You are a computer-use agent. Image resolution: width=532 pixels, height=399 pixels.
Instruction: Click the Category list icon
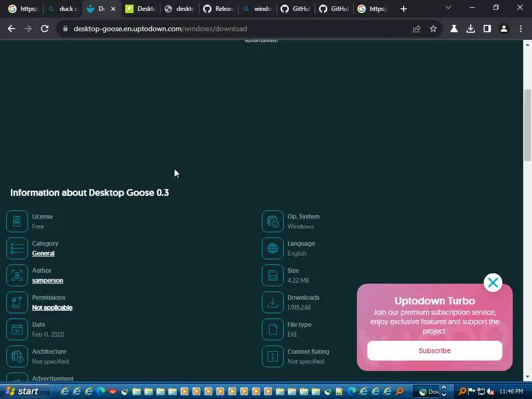pyautogui.click(x=17, y=248)
